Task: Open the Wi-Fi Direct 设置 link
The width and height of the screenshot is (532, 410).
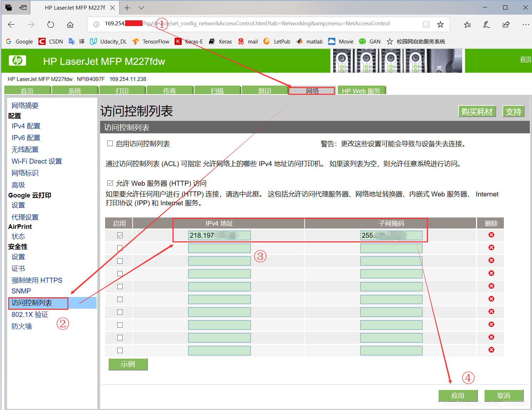Action: coord(37,161)
